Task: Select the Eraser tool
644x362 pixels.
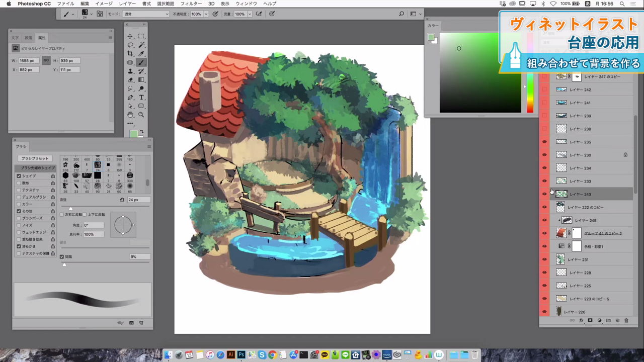Action: 130,80
